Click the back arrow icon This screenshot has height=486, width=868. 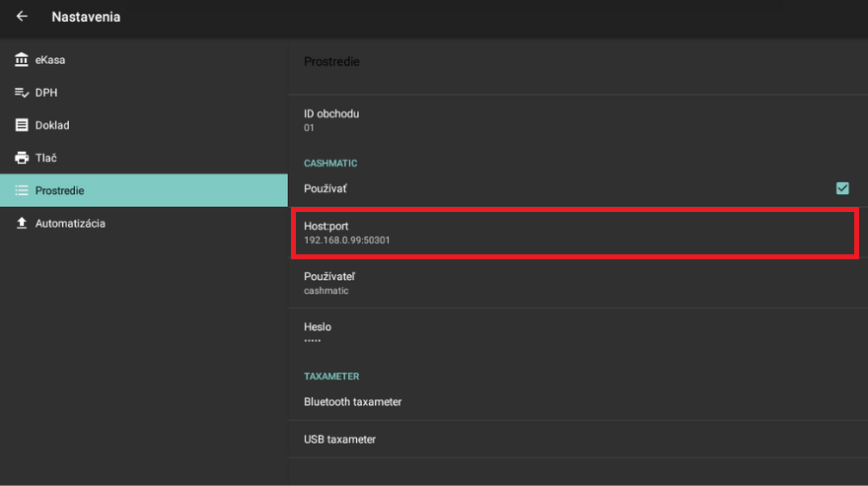[x=22, y=17]
